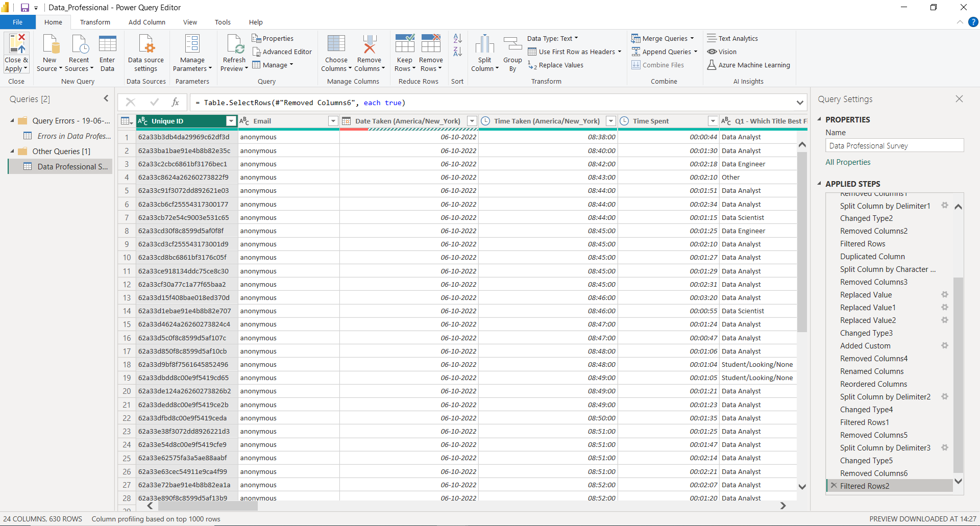Open settings gear for Added Custom step

point(945,345)
